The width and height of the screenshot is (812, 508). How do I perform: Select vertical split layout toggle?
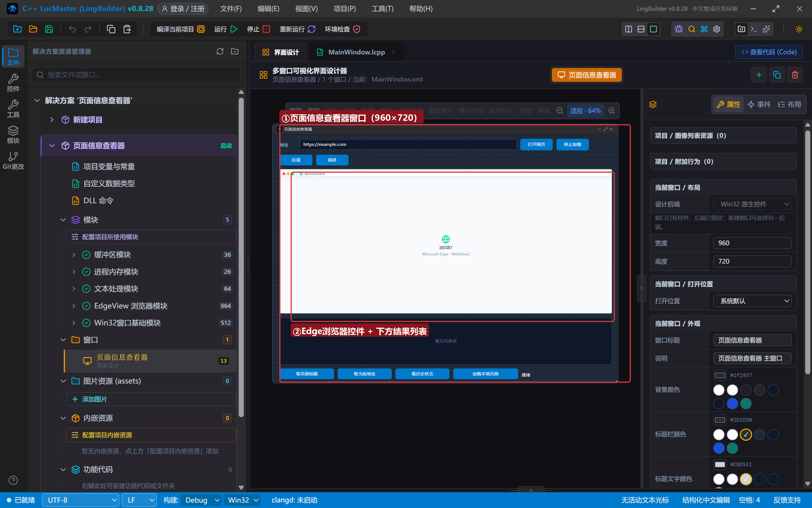(x=628, y=29)
